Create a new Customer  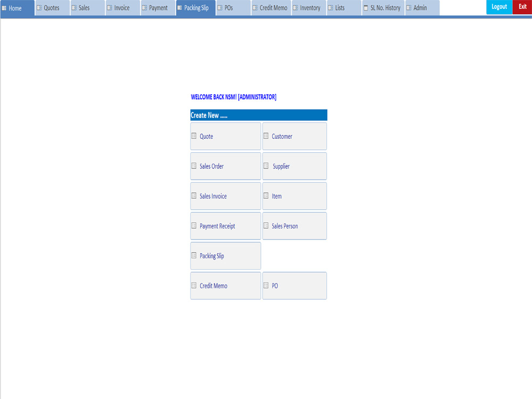295,136
